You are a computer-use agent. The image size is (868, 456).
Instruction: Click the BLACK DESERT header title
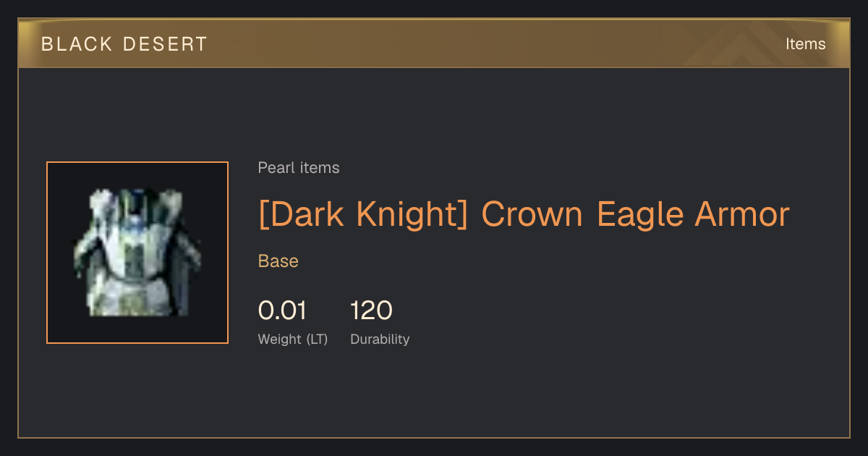[124, 44]
